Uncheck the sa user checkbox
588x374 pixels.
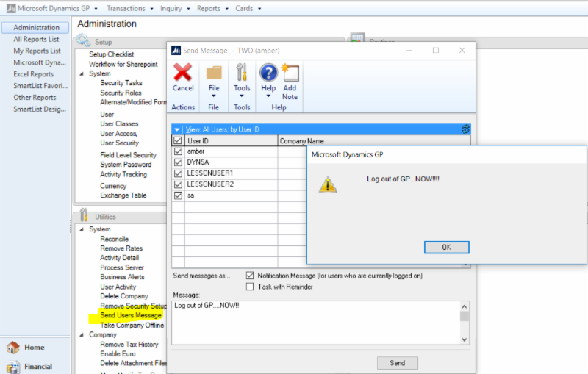pyautogui.click(x=178, y=195)
